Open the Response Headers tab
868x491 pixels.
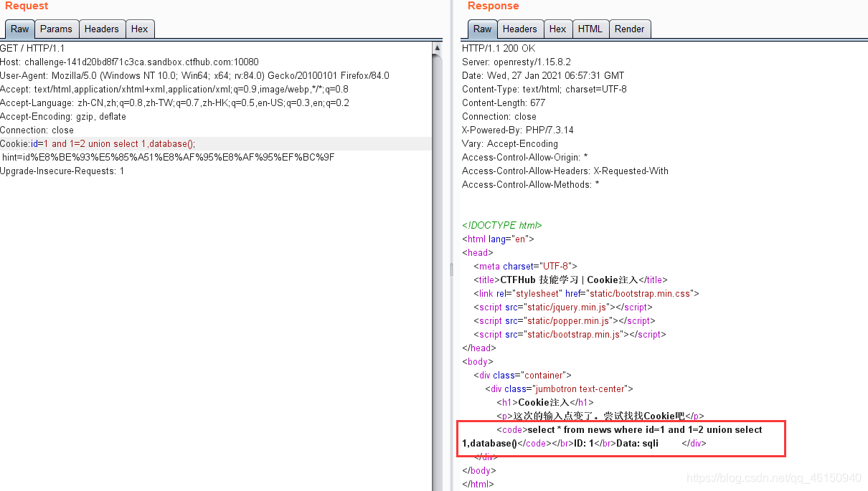[x=519, y=29]
